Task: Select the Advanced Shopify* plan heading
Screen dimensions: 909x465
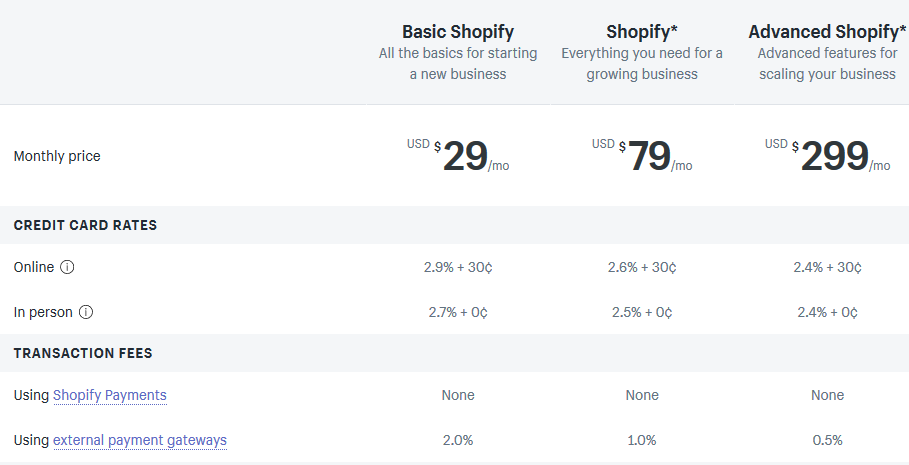Action: (x=827, y=31)
